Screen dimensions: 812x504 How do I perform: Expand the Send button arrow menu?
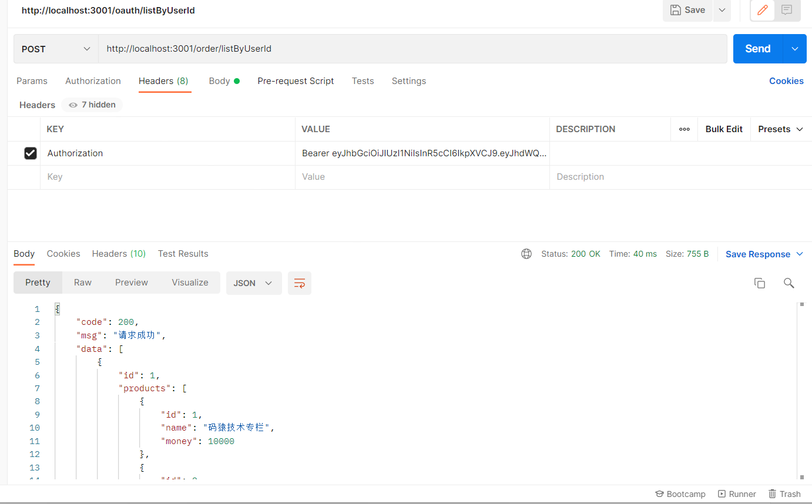point(795,49)
